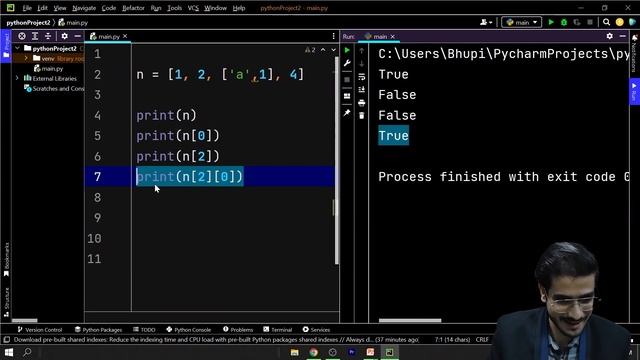Clear all Run console output
Screen dimensions: 640x360
[362, 116]
